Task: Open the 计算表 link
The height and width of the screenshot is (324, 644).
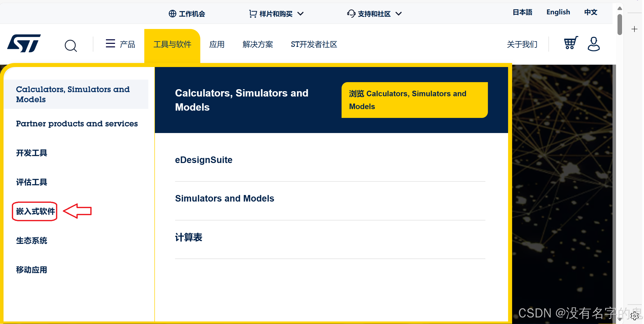Action: click(x=189, y=237)
